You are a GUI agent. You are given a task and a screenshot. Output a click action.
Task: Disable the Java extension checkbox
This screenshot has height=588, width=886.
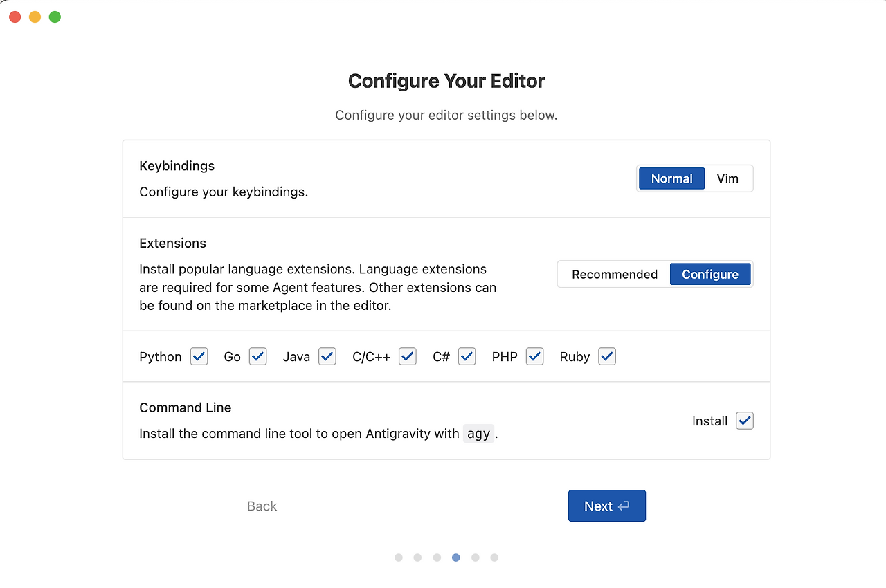click(327, 356)
